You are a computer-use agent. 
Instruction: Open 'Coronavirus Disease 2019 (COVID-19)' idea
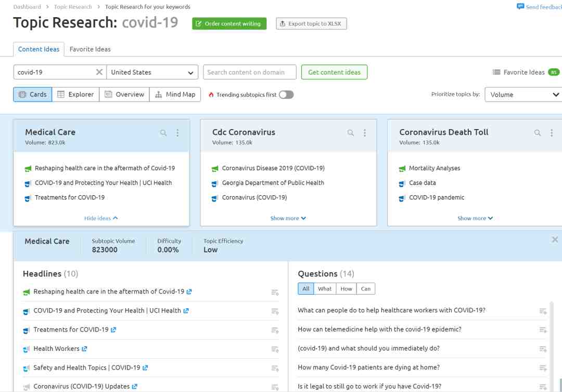coord(273,168)
